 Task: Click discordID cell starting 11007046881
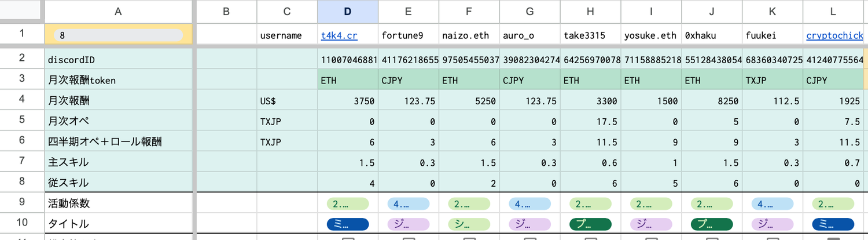coord(348,60)
